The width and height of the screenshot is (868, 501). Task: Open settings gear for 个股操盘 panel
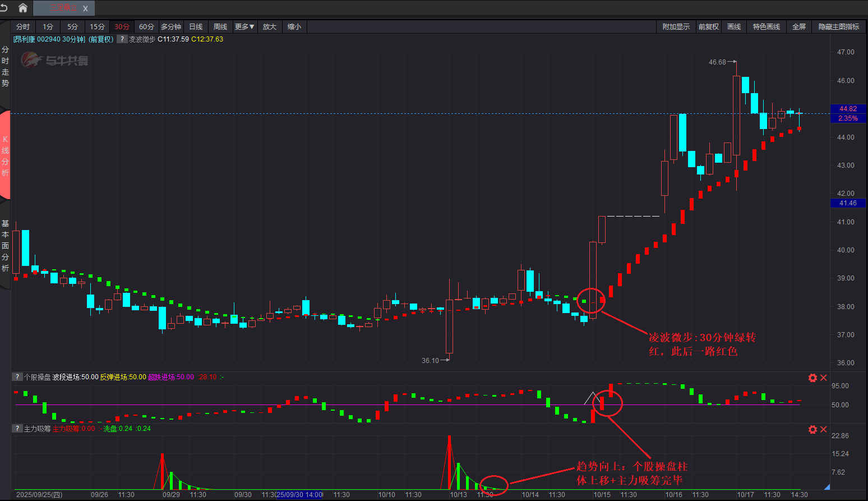812,378
